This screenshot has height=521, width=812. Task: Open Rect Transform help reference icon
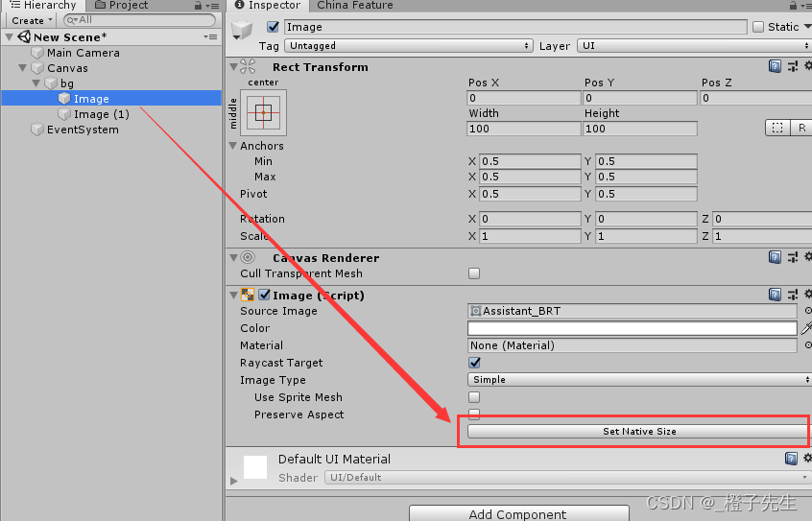tap(775, 66)
